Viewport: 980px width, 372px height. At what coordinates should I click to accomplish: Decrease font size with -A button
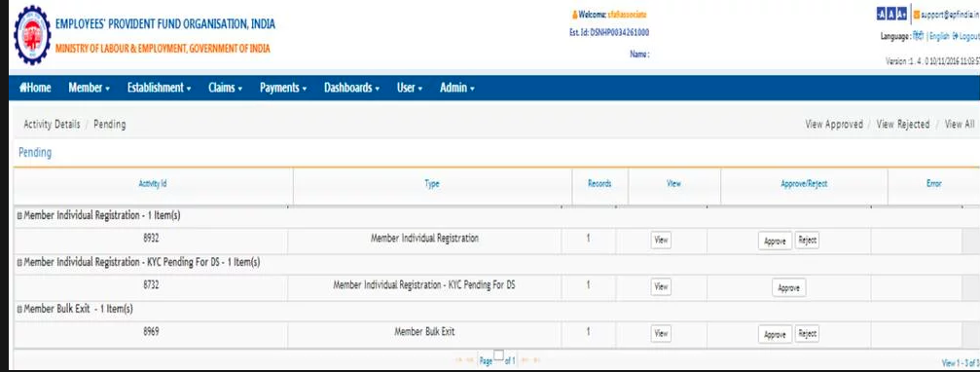tap(882, 14)
